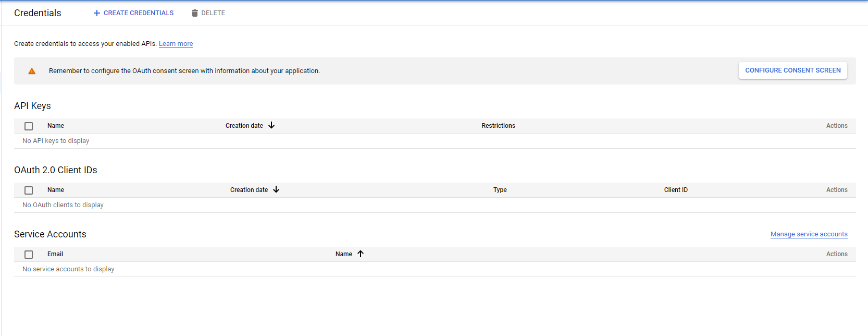Click the orange warning triangle icon
Viewport: 868px width, 336px height.
point(32,71)
